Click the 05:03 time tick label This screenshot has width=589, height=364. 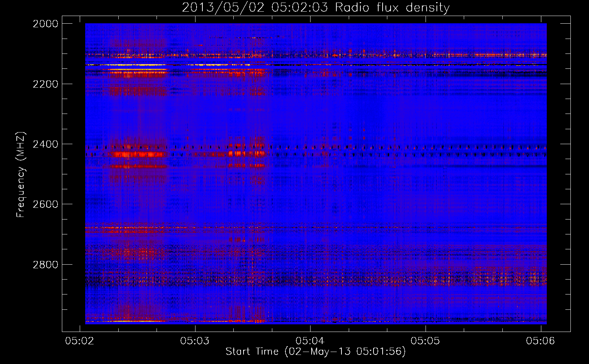tap(195, 341)
